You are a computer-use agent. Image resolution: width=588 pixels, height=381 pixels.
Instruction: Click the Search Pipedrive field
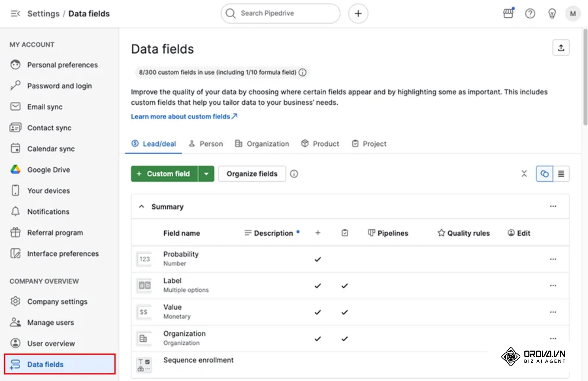coord(280,14)
